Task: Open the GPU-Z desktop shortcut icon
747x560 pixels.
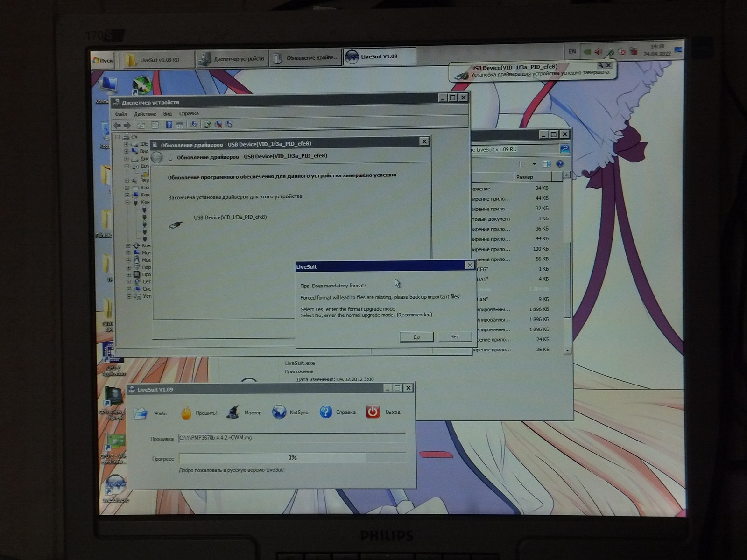Action: point(113,448)
